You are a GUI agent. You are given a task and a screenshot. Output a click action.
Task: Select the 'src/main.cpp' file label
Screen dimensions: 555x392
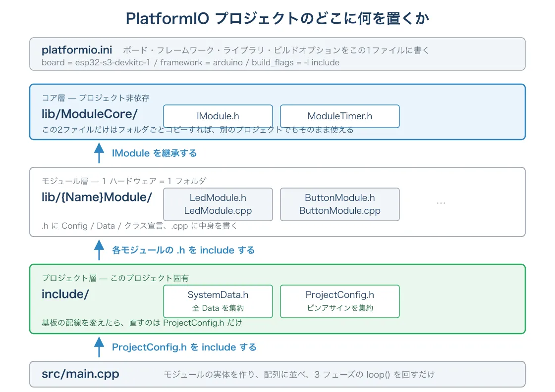click(x=80, y=374)
